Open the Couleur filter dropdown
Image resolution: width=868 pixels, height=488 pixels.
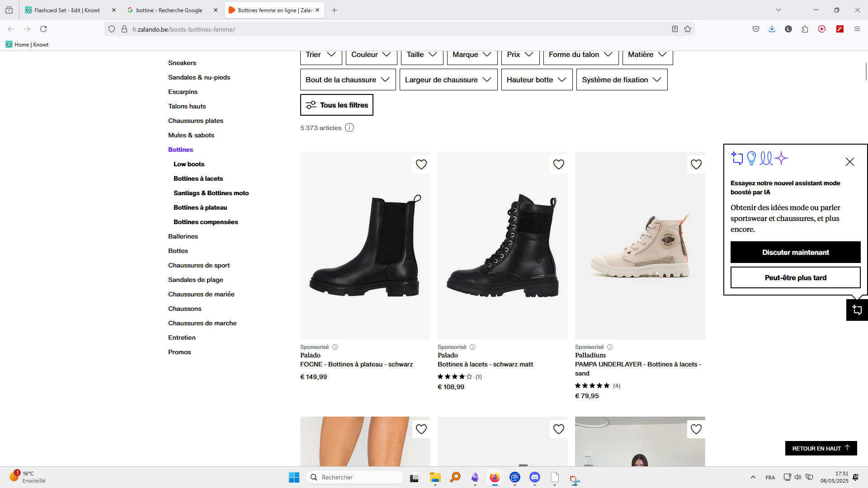point(371,54)
